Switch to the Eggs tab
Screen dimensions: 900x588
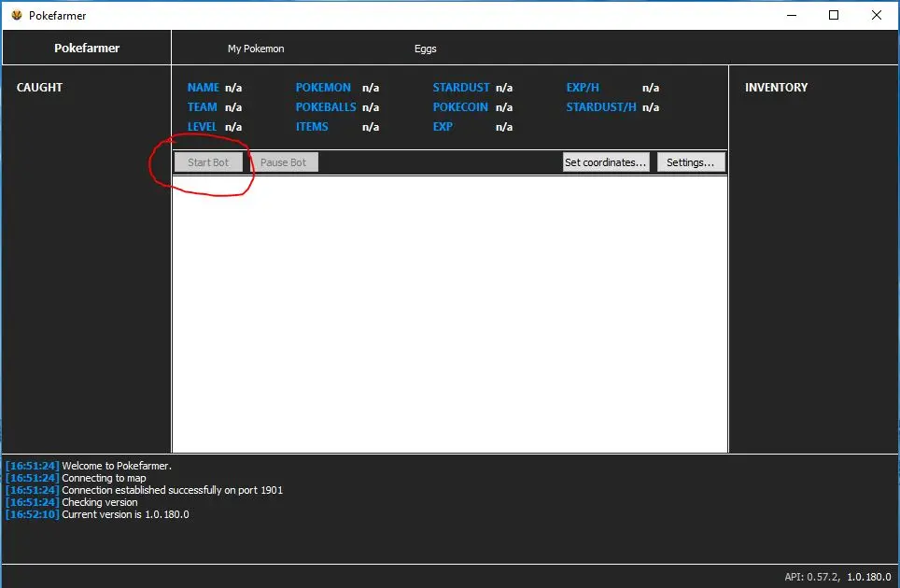click(425, 49)
